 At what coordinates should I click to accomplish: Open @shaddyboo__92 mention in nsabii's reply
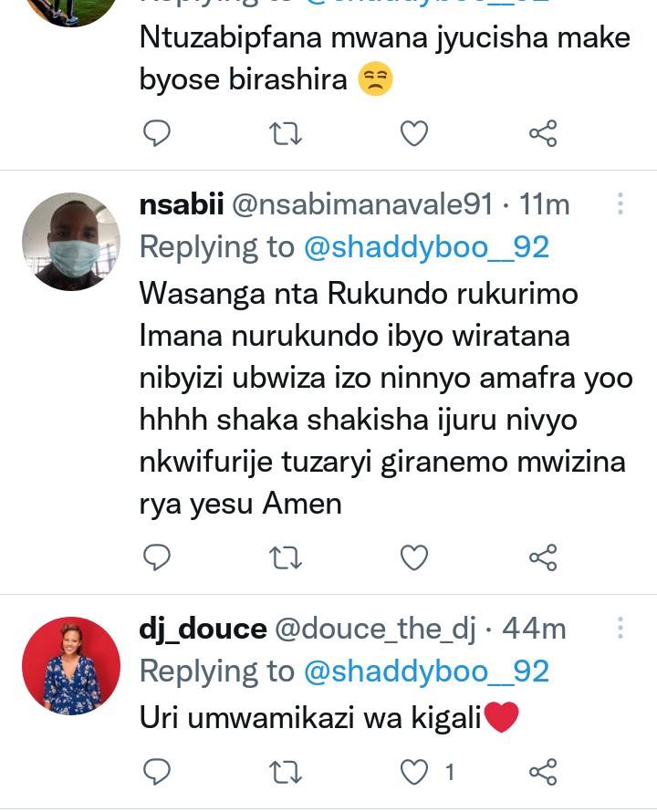[x=426, y=246]
